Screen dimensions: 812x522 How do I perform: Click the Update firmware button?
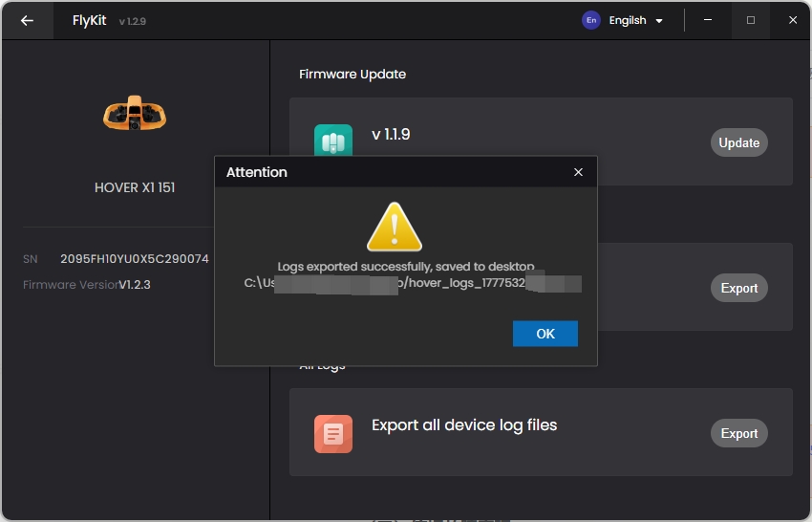pyautogui.click(x=739, y=142)
